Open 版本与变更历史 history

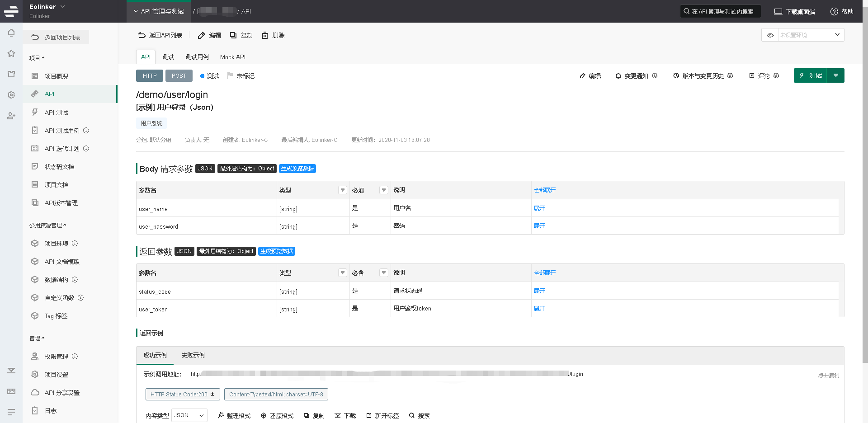coord(703,76)
